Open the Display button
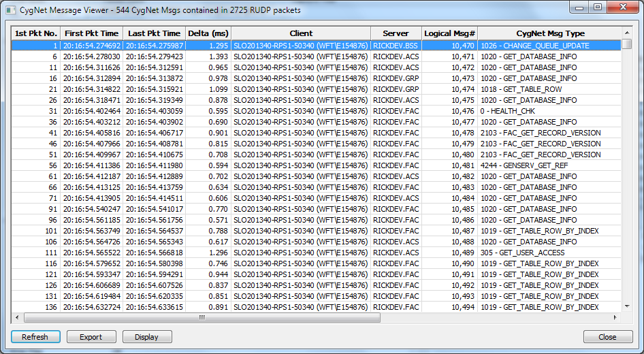644x354 pixels. click(147, 337)
